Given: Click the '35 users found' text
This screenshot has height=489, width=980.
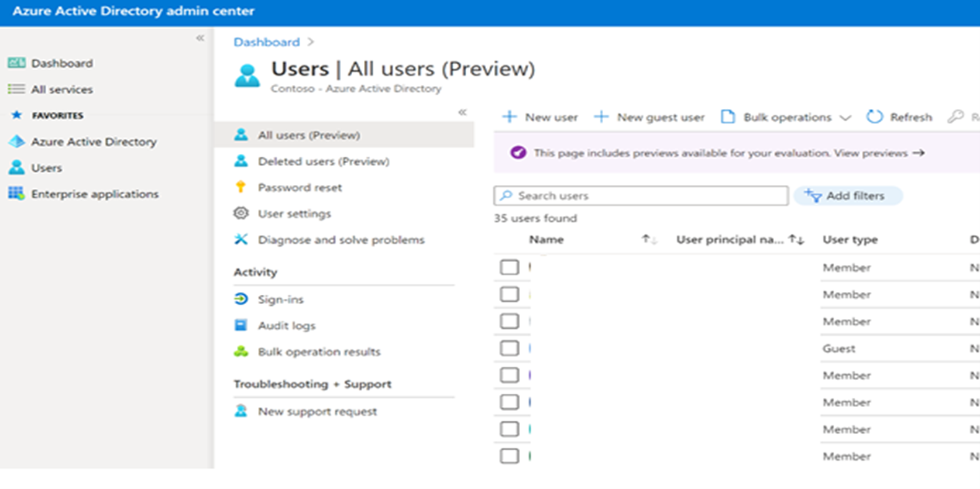Looking at the screenshot, I should click(x=535, y=218).
